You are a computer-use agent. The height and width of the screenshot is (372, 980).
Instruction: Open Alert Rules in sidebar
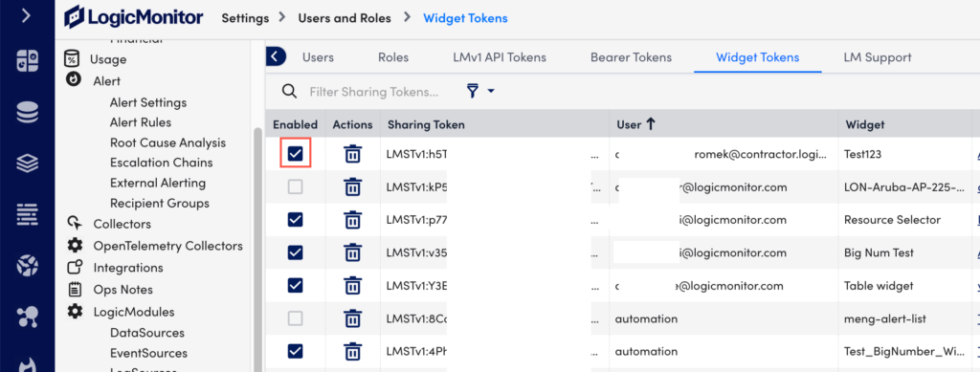[141, 122]
